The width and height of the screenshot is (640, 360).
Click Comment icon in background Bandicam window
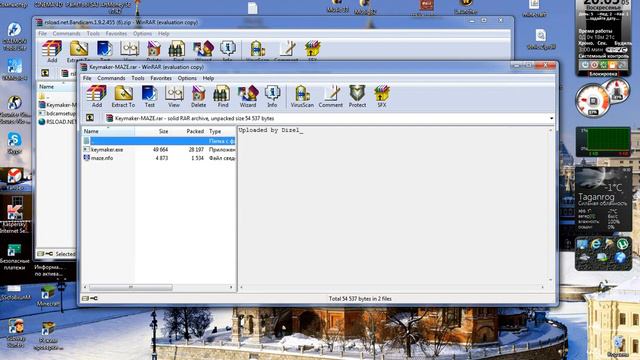coord(286,51)
